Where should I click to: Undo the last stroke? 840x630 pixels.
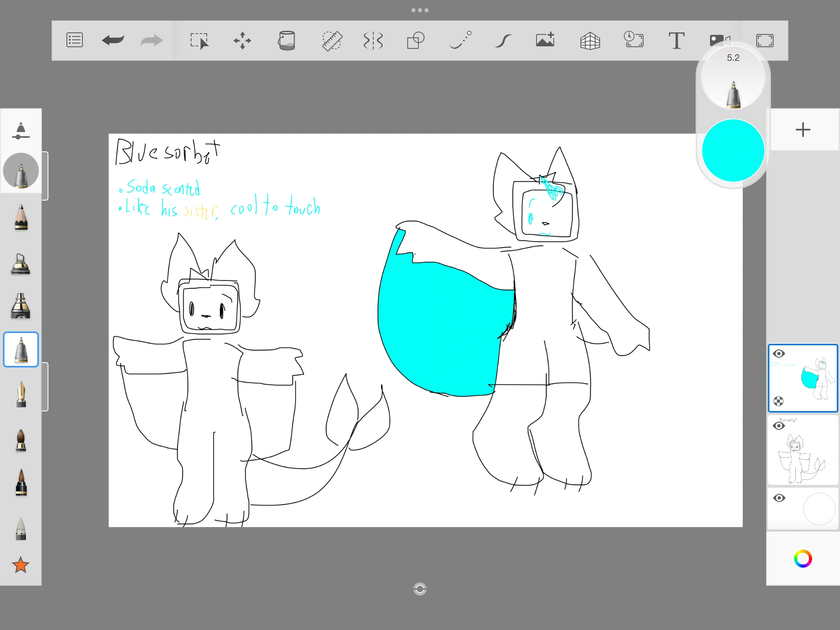(113, 40)
